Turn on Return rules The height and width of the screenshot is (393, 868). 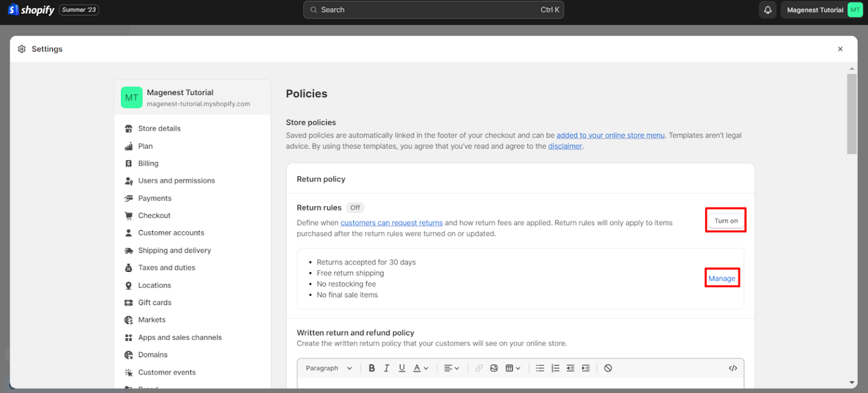pos(726,220)
